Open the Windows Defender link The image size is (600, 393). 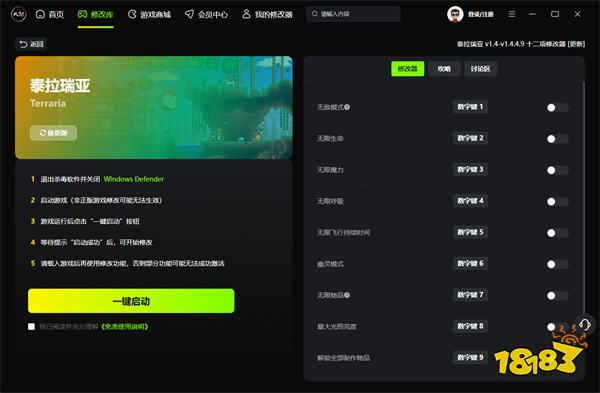(x=134, y=179)
